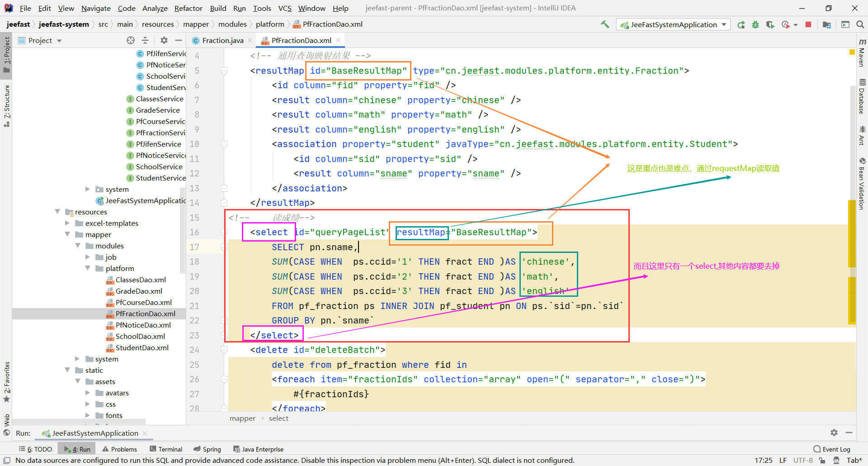Viewport: 868px width, 466px height.
Task: Click the Build project hammer icon
Action: point(605,24)
